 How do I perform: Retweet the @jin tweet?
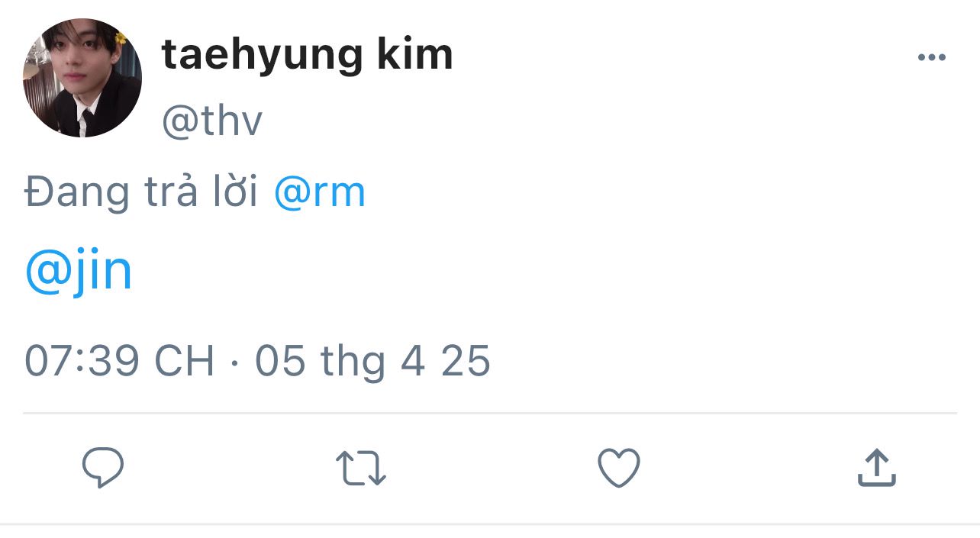(x=361, y=468)
